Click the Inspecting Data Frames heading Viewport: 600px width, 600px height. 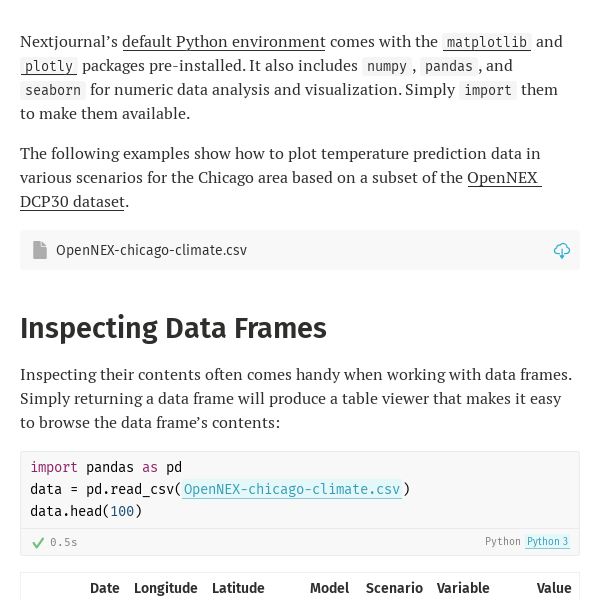point(173,328)
